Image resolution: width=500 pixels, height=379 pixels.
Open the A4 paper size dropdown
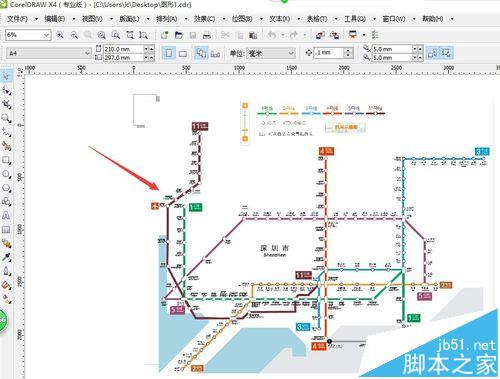87,53
